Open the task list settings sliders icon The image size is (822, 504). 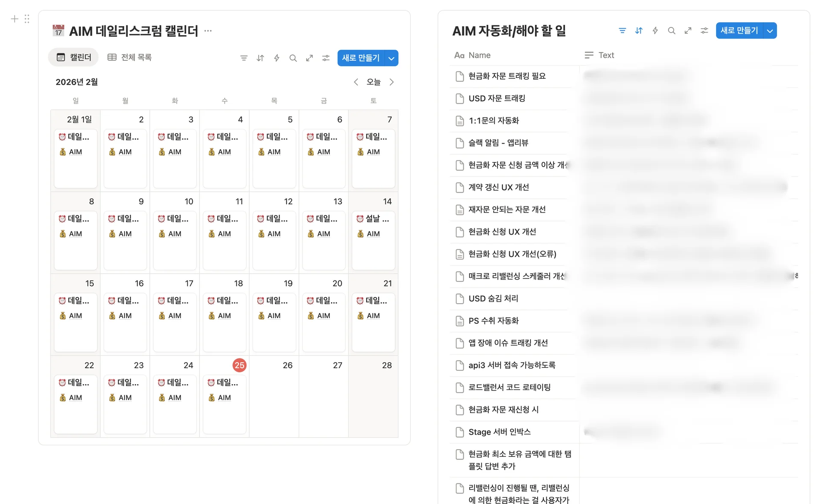(x=704, y=31)
